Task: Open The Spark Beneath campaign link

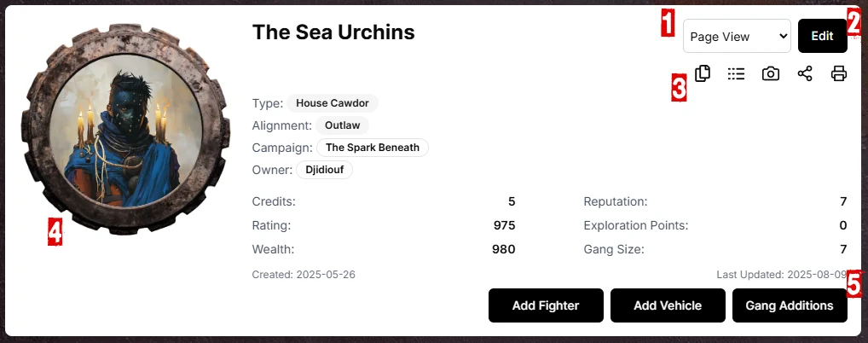Action: (x=373, y=148)
